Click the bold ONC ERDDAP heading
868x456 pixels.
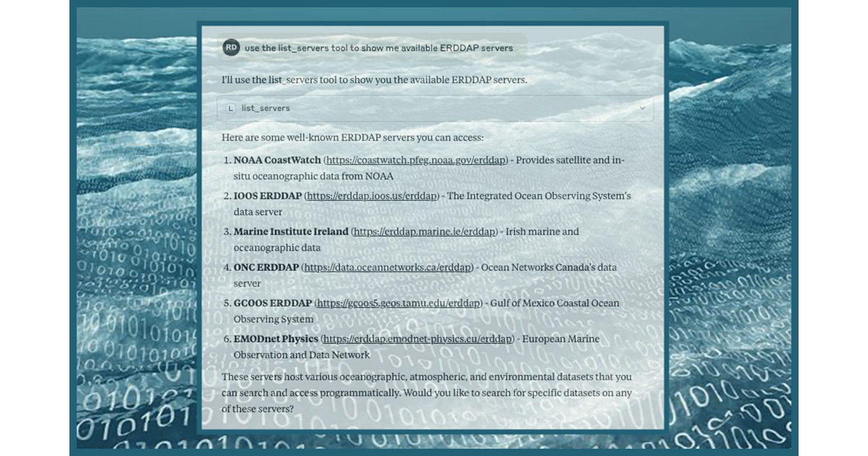click(x=266, y=267)
